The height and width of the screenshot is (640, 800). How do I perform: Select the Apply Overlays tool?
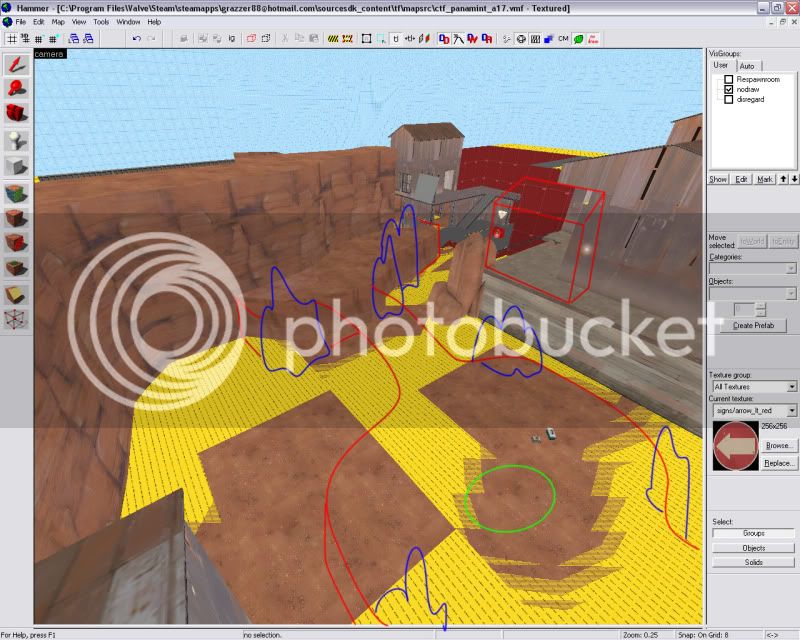coord(16,267)
